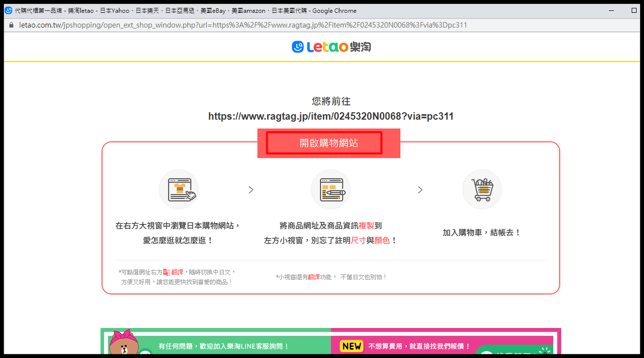Open the ragtag.jp item URL text

pyautogui.click(x=331, y=116)
